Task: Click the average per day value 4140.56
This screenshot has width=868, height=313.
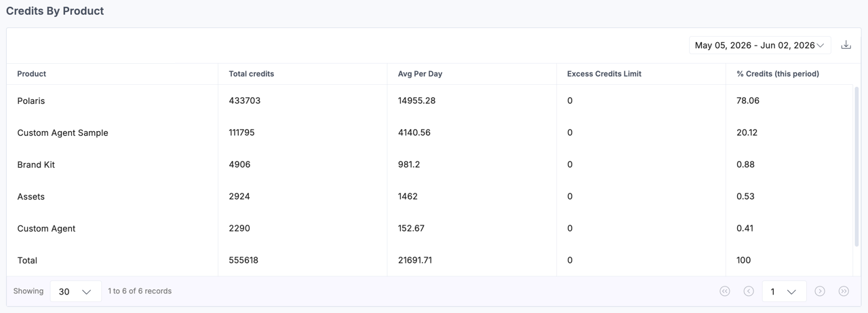Action: (414, 132)
